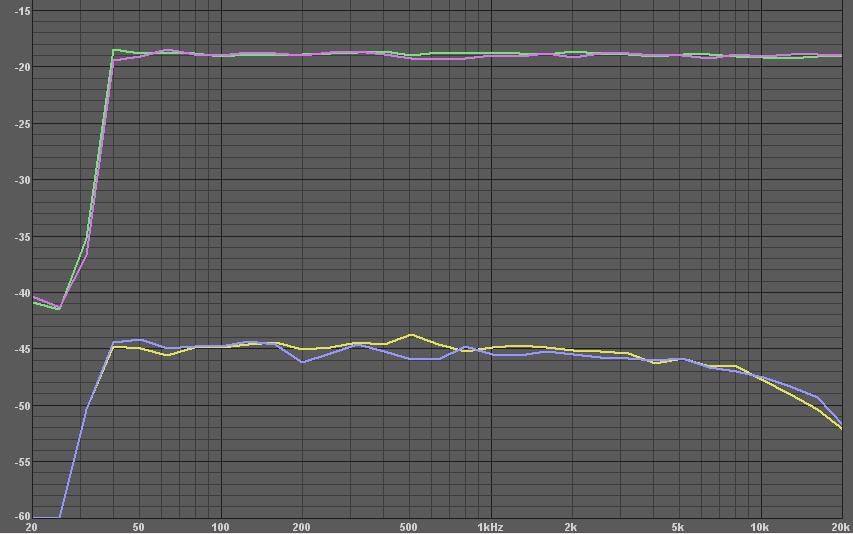Click the 2k frequency label
The width and height of the screenshot is (853, 534).
click(570, 527)
